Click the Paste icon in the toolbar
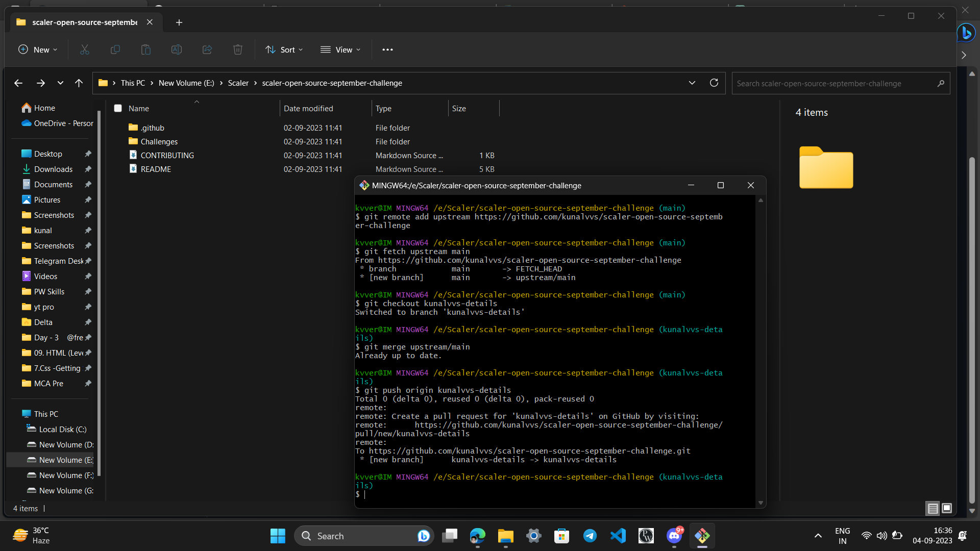Image resolution: width=980 pixels, height=551 pixels. 146,49
